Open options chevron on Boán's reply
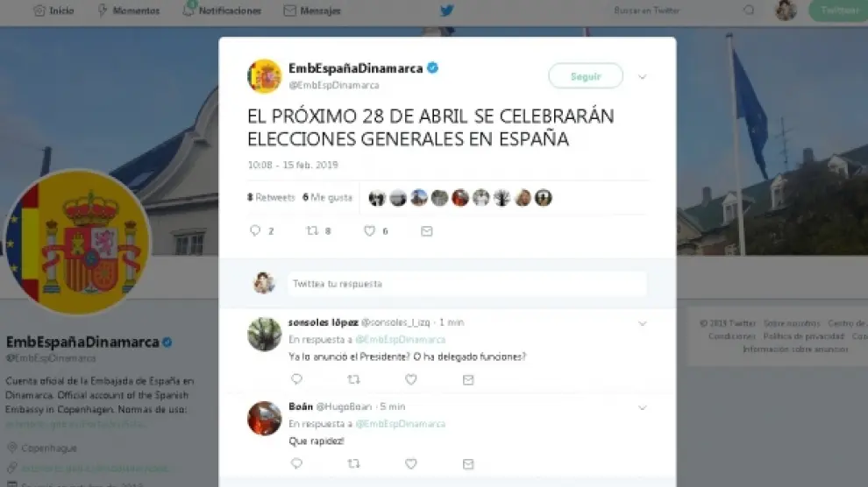Viewport: 868px width, 487px height. (642, 408)
